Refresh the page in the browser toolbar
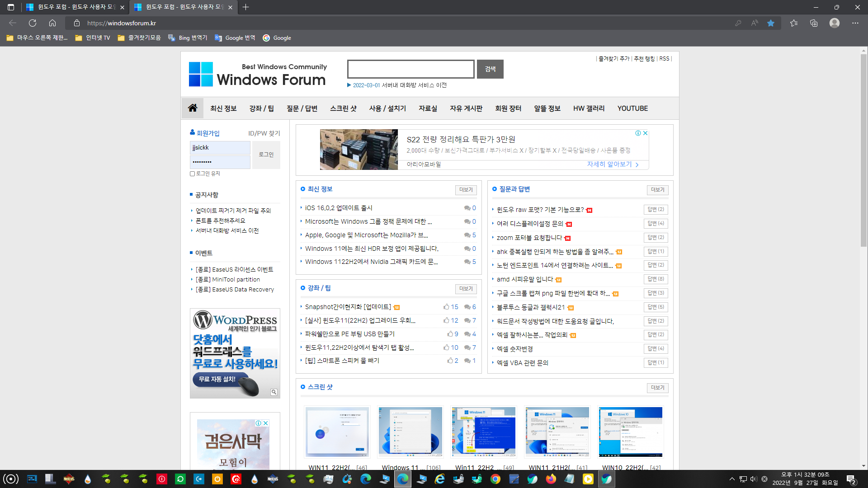 33,23
